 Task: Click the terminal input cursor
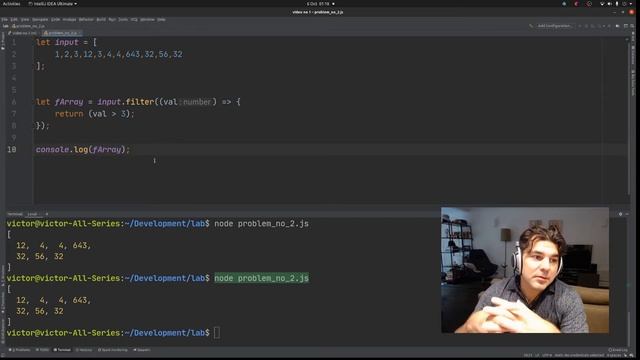pos(217,333)
